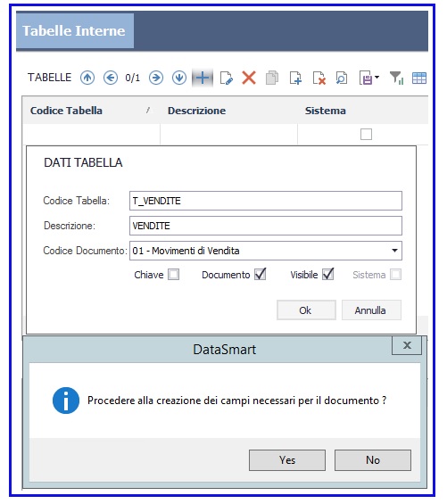
Task: Edit record with pencil page icon
Action: point(226,78)
